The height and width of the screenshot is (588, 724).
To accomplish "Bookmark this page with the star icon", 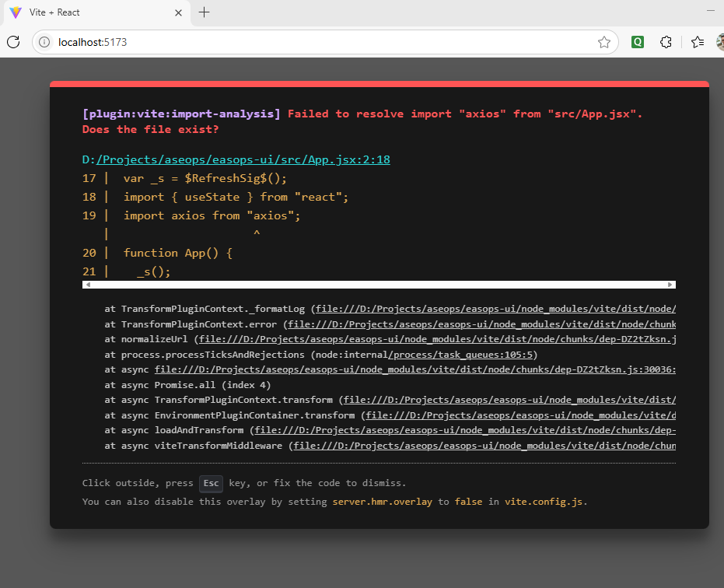I will coord(603,42).
